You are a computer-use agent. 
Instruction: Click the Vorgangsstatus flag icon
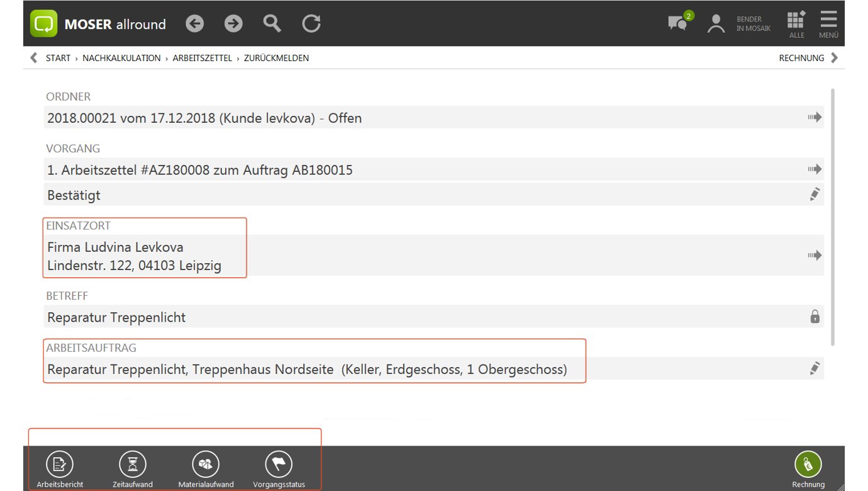click(279, 465)
